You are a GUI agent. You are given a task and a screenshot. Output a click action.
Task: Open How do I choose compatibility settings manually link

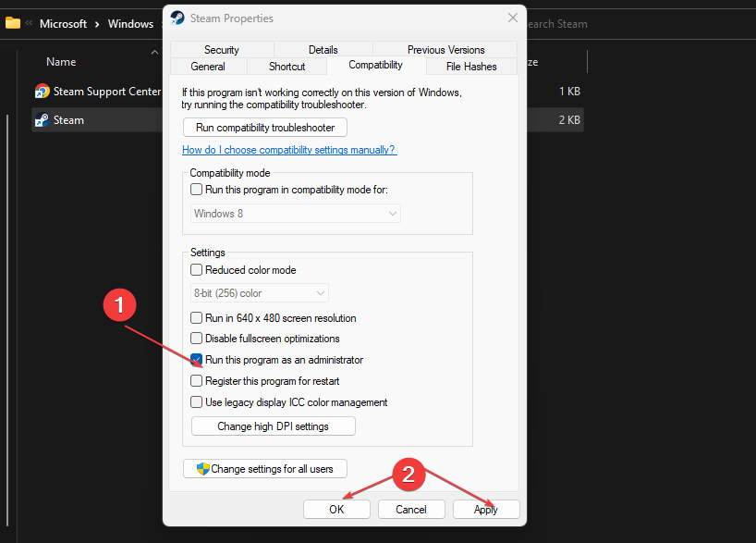289,150
